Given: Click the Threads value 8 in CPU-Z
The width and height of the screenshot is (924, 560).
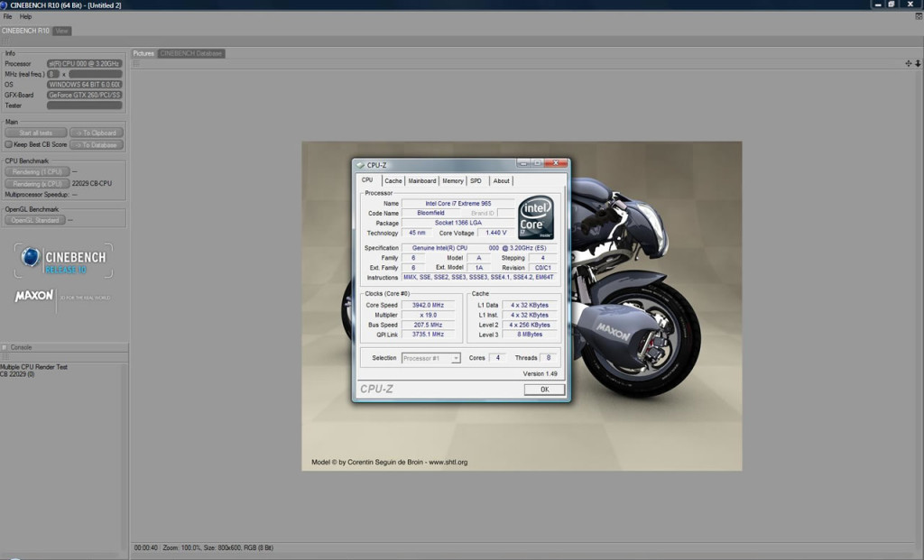Looking at the screenshot, I should coord(549,357).
